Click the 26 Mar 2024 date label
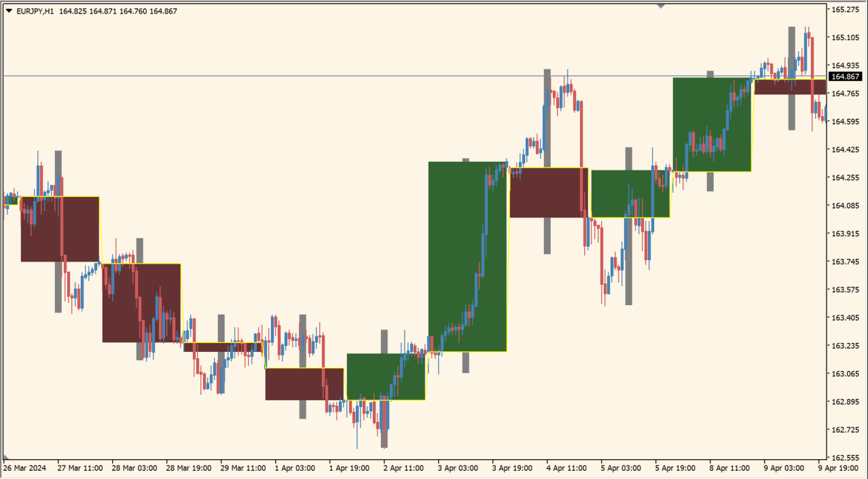This screenshot has height=479, width=868. pyautogui.click(x=25, y=468)
